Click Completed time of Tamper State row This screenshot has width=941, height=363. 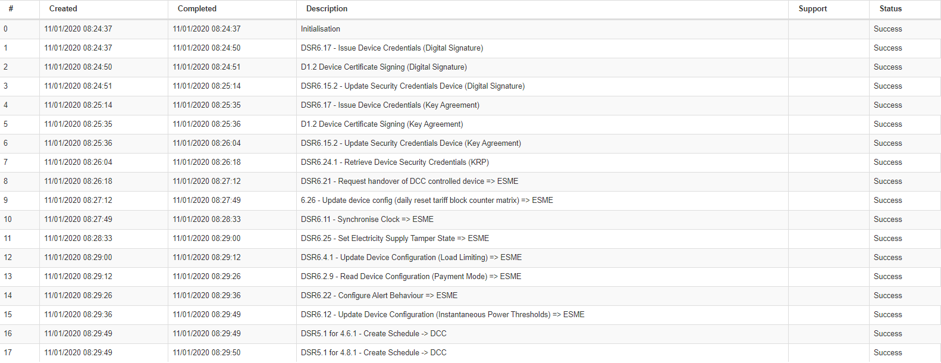(x=206, y=239)
